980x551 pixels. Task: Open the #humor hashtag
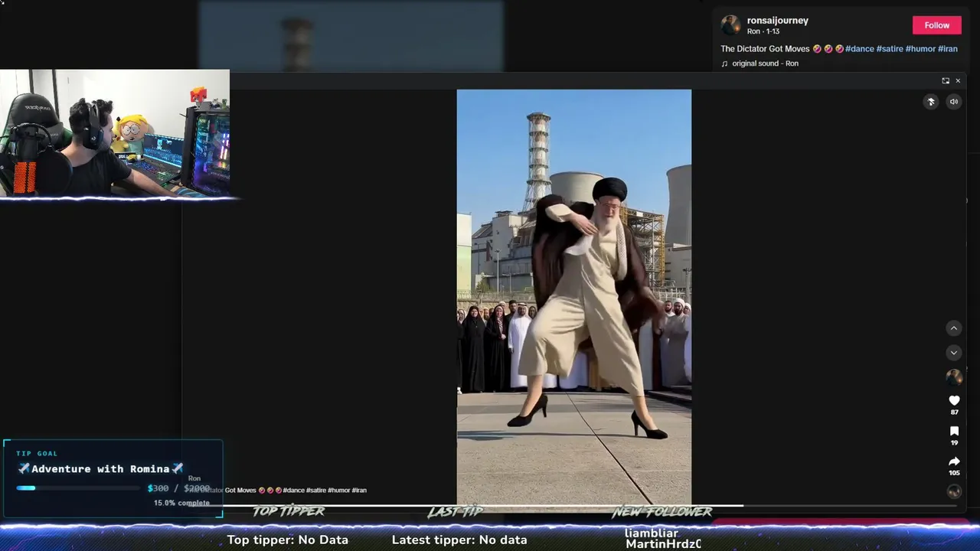point(920,49)
